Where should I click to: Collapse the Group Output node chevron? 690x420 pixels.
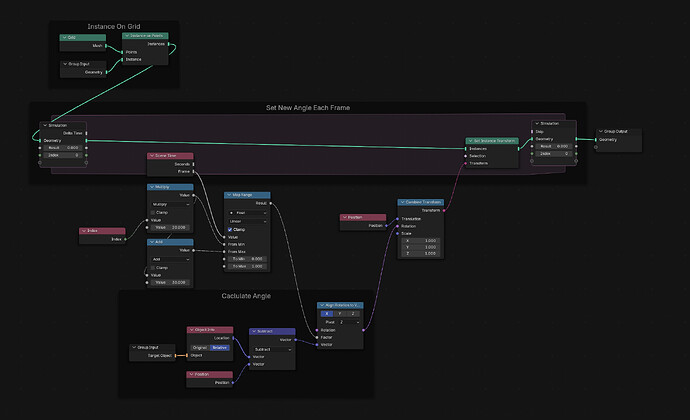click(601, 131)
